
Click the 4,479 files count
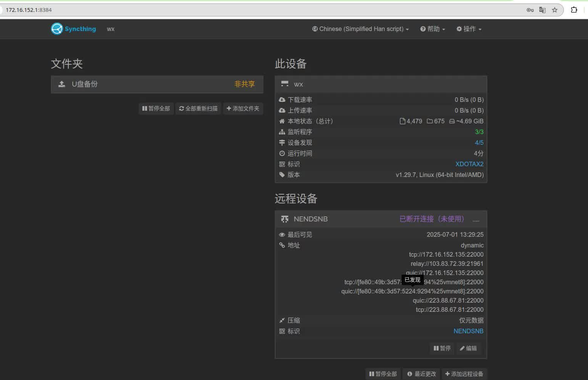coord(411,121)
